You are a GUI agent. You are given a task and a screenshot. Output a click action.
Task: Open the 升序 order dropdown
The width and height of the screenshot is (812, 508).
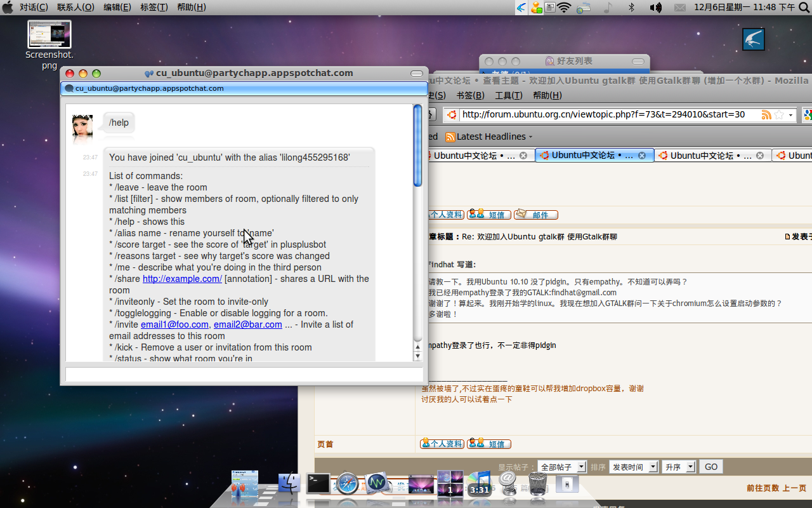(x=679, y=467)
